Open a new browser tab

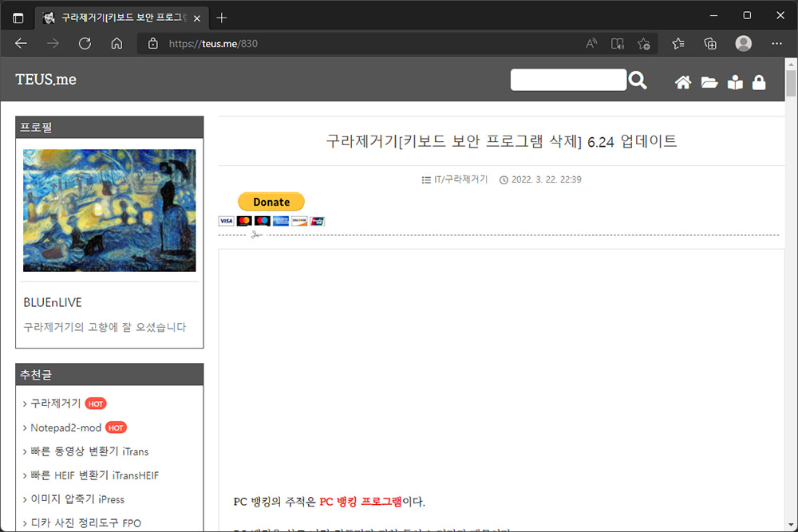click(x=221, y=18)
